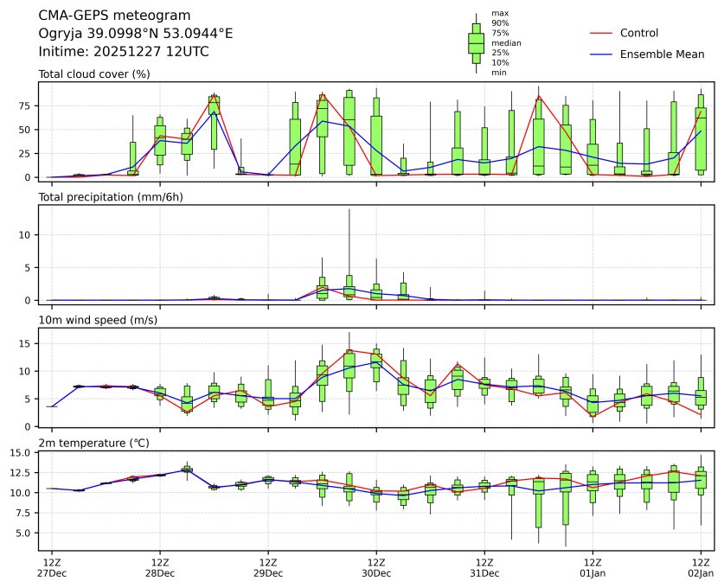Click the CMA-GEPS meteogram title
The width and height of the screenshot is (724, 588).
click(x=109, y=16)
